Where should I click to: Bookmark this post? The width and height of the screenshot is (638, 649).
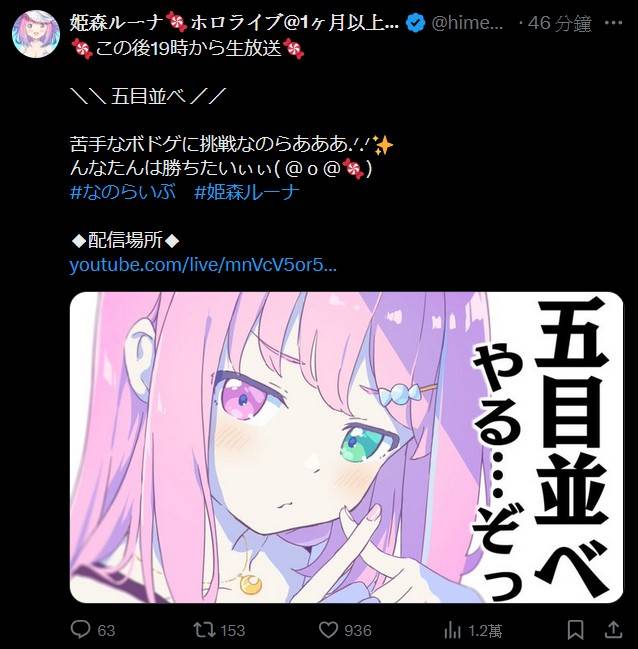575,630
